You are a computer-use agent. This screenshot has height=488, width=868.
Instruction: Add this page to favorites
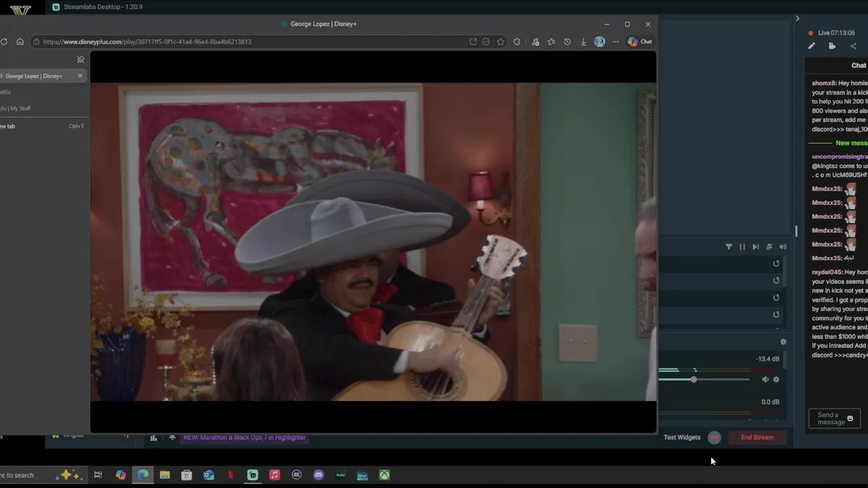500,41
